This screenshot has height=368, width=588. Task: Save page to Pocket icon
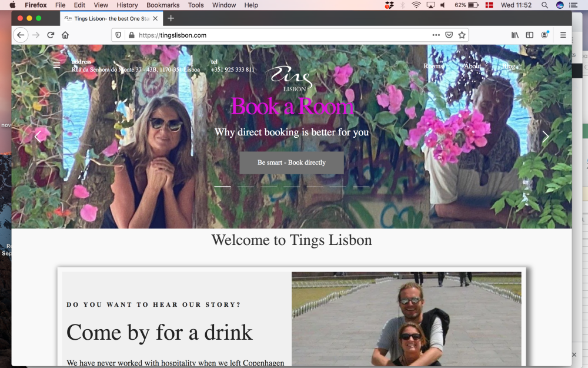[449, 35]
